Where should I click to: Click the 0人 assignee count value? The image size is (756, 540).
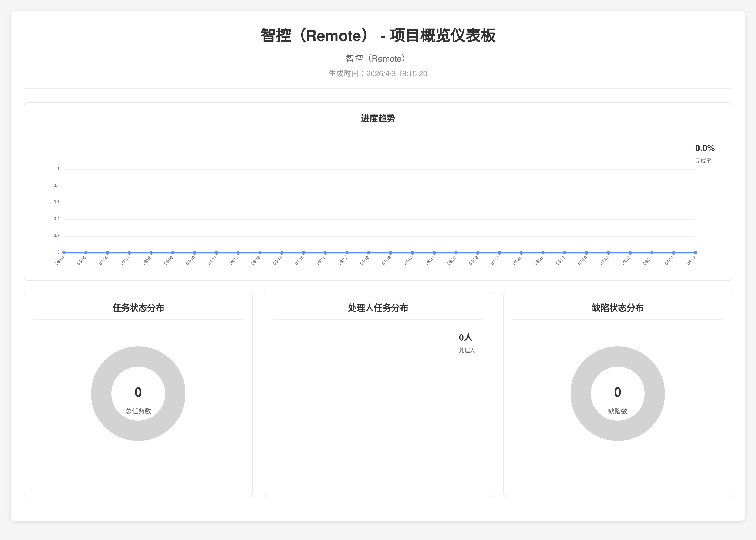[x=465, y=337]
